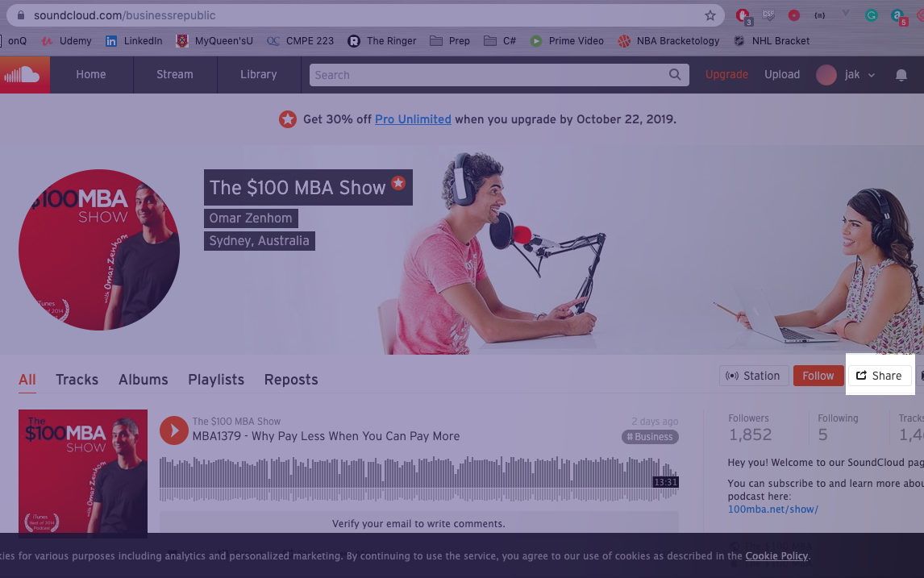Screen dimensions: 924x578
Task: Click the #Business tag
Action: tap(650, 437)
